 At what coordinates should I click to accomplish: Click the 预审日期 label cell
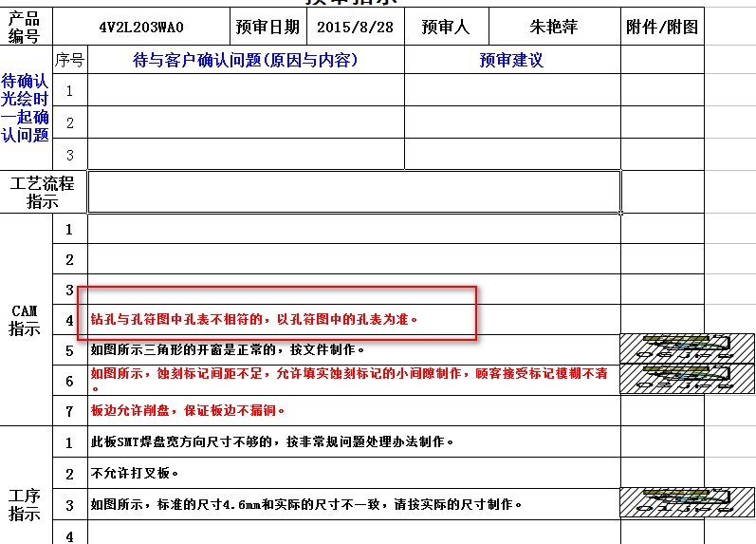tap(268, 27)
